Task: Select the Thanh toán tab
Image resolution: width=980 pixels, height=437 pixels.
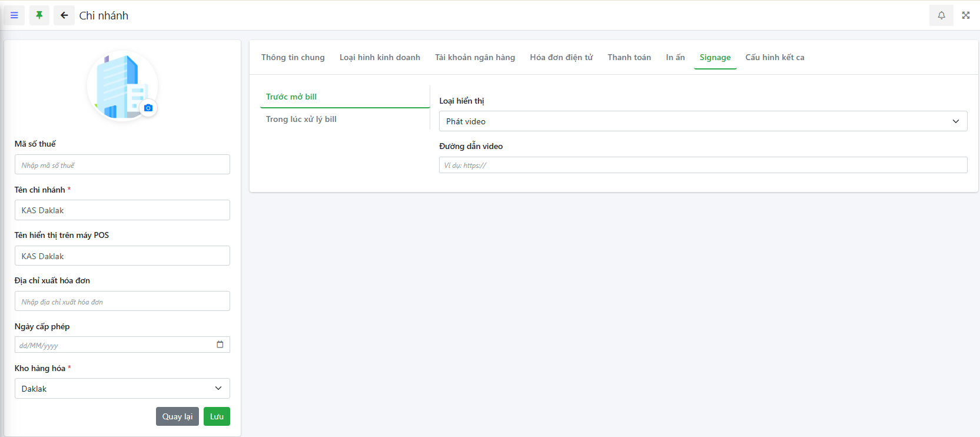Action: click(x=629, y=57)
